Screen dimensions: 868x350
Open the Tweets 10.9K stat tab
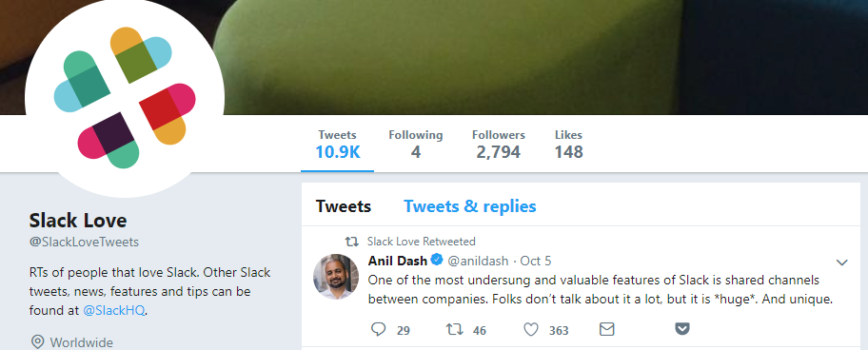pos(338,145)
